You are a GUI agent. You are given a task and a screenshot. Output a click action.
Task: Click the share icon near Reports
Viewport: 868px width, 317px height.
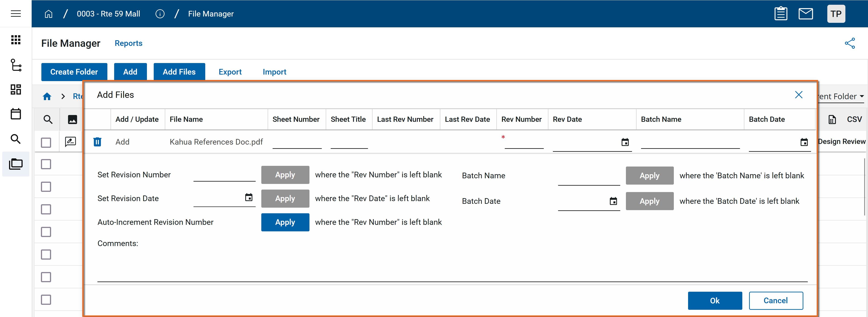coord(849,43)
